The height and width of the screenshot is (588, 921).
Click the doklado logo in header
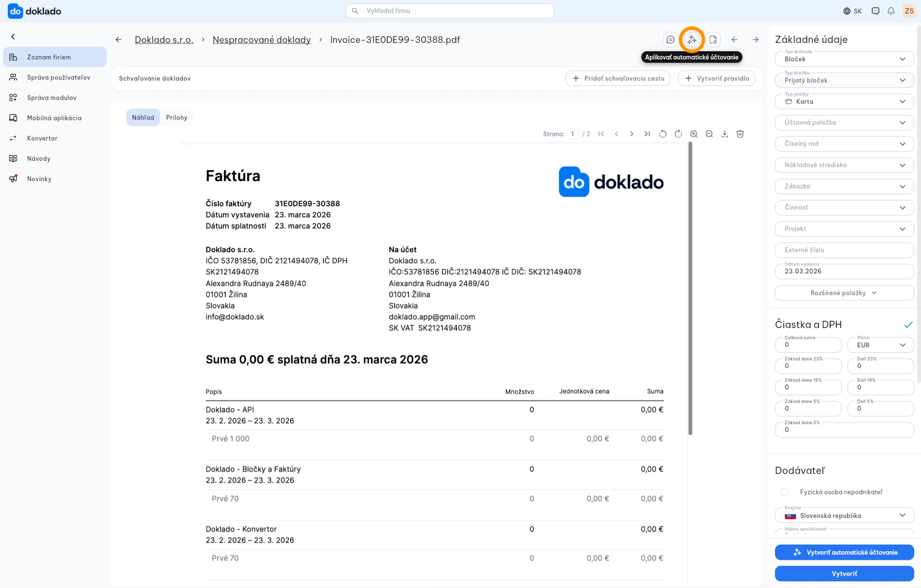(35, 11)
